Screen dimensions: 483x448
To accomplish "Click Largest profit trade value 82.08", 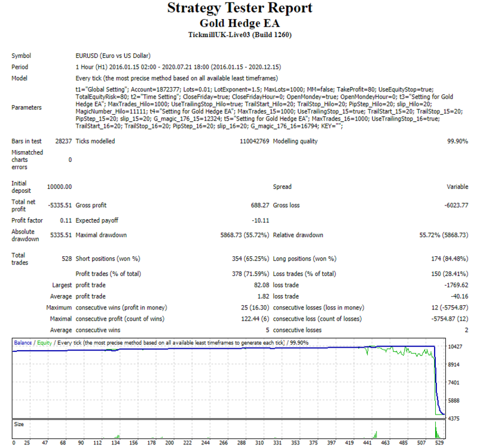I will pyautogui.click(x=261, y=285).
